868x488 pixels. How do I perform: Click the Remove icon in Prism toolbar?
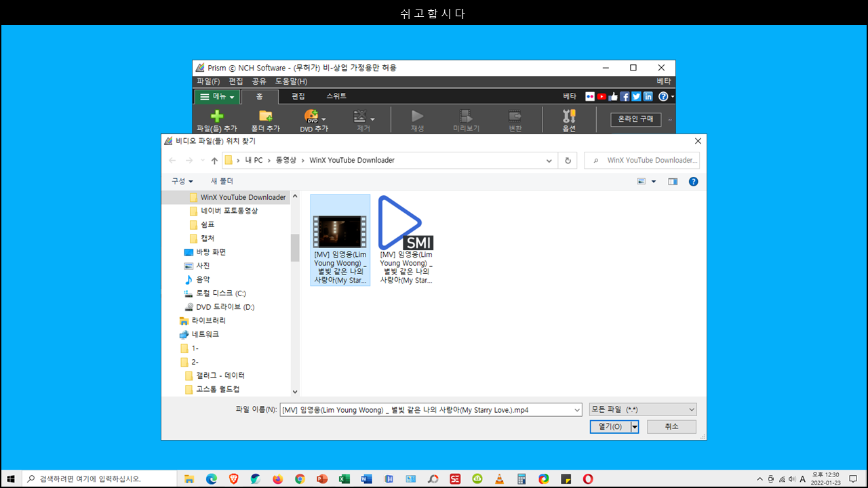tap(361, 117)
